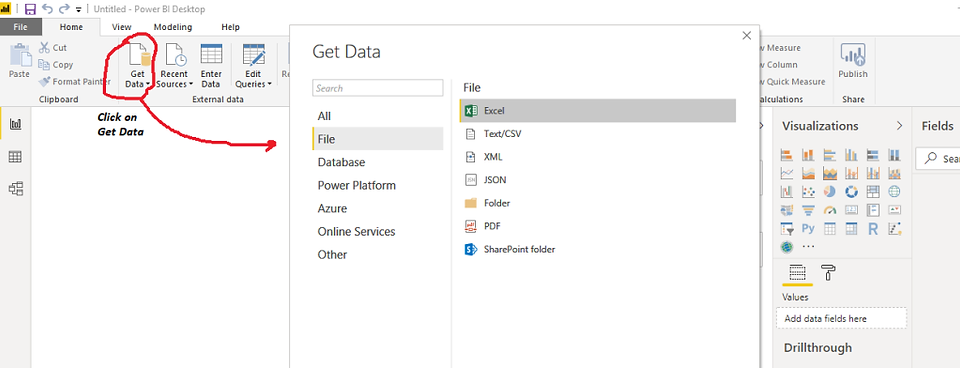This screenshot has width=960, height=368.
Task: Switch to the Modeling ribbon tab
Action: (x=173, y=27)
